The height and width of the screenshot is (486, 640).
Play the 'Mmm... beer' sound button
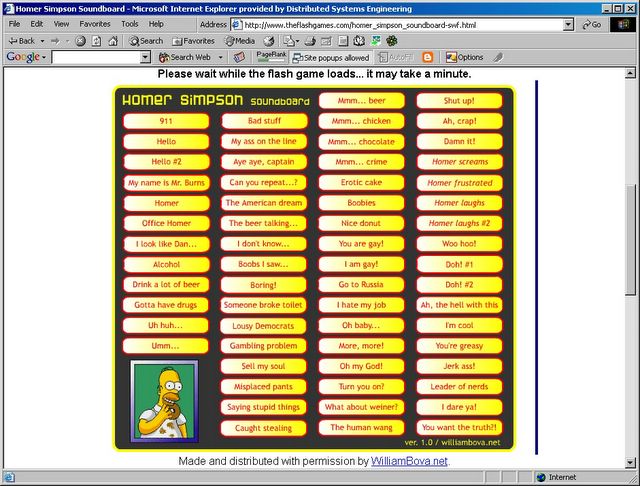(362, 101)
